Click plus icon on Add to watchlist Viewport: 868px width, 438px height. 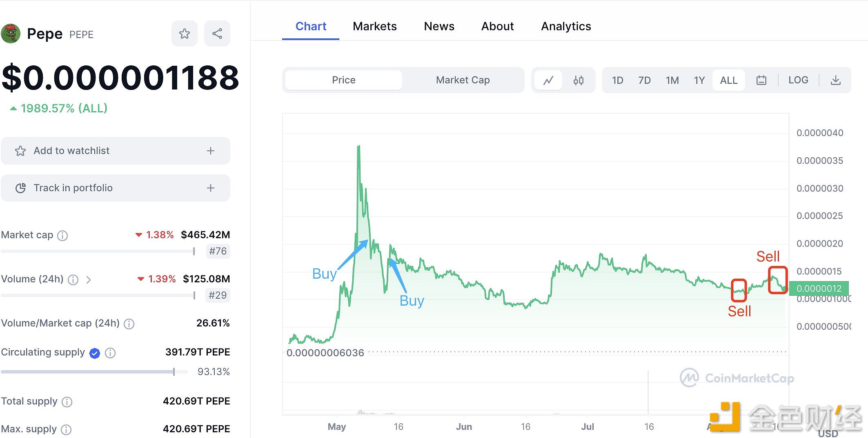211,151
